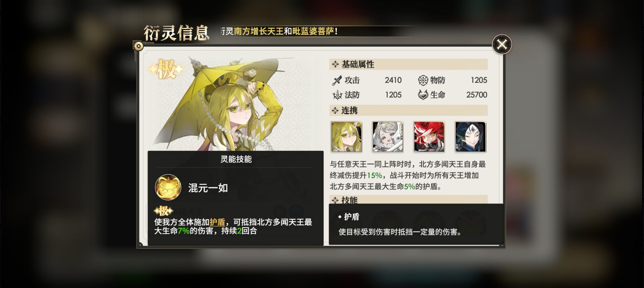
Task: Tap the 生命 heart icon
Action: [423, 95]
